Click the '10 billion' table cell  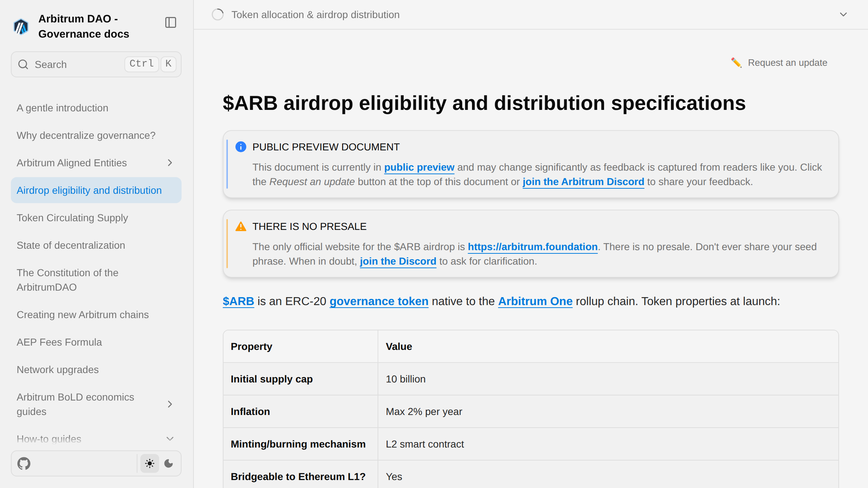pos(608,379)
